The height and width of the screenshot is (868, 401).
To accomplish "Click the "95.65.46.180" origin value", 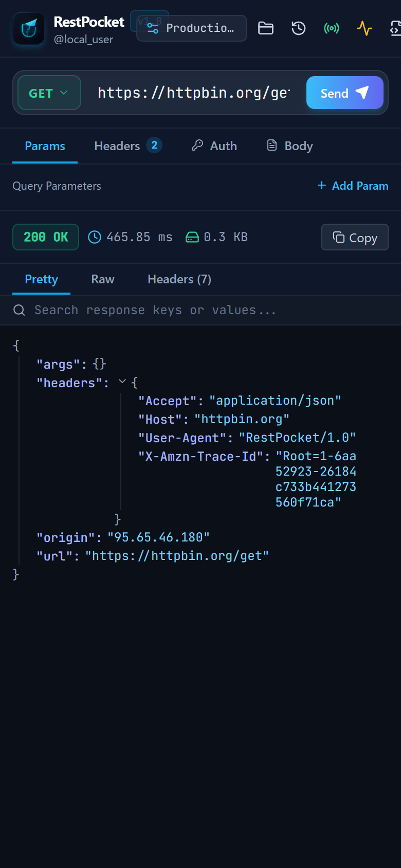I will click(158, 537).
